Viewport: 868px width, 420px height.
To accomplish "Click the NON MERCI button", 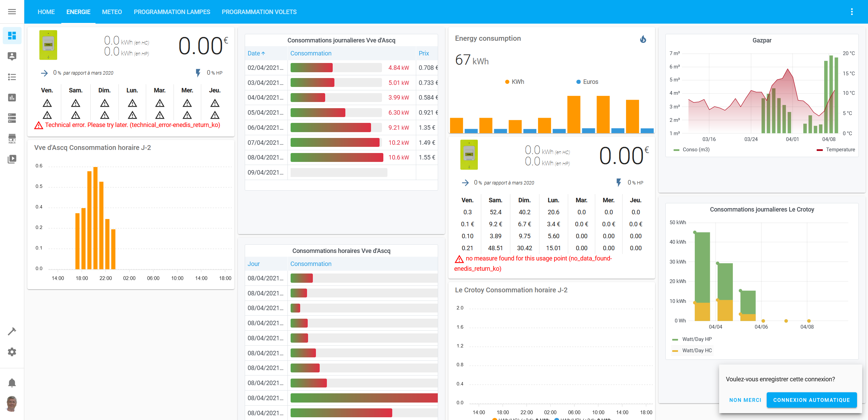I will point(745,400).
